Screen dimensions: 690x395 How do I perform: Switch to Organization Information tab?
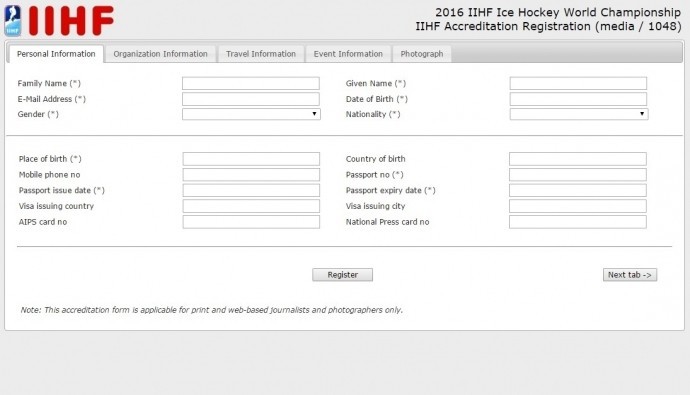coord(161,54)
